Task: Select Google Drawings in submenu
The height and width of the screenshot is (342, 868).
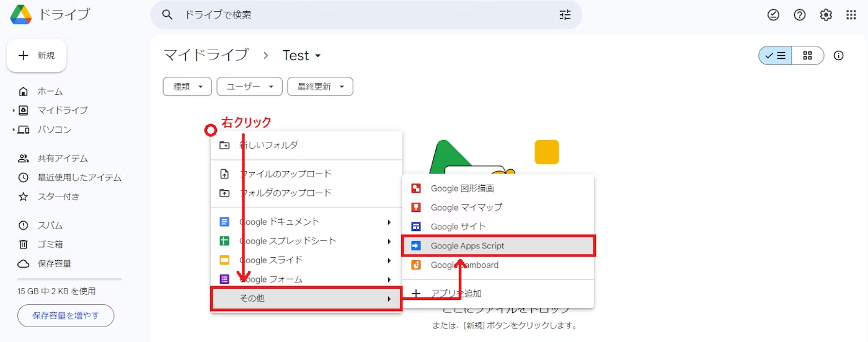Action: [x=498, y=188]
